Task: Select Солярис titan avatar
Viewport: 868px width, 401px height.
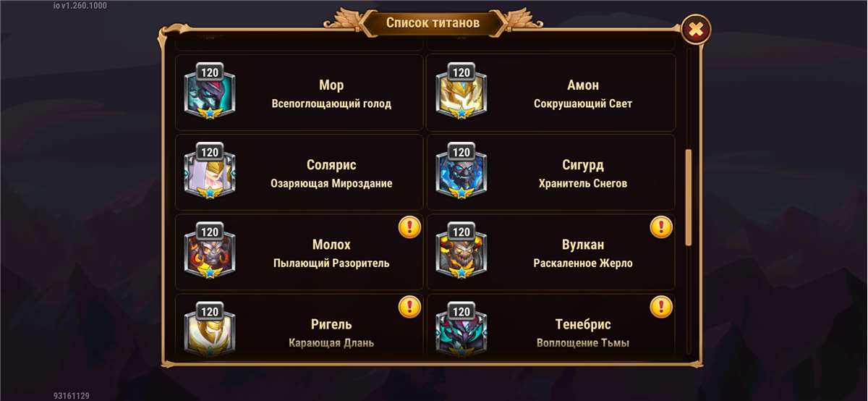Action: click(x=210, y=171)
